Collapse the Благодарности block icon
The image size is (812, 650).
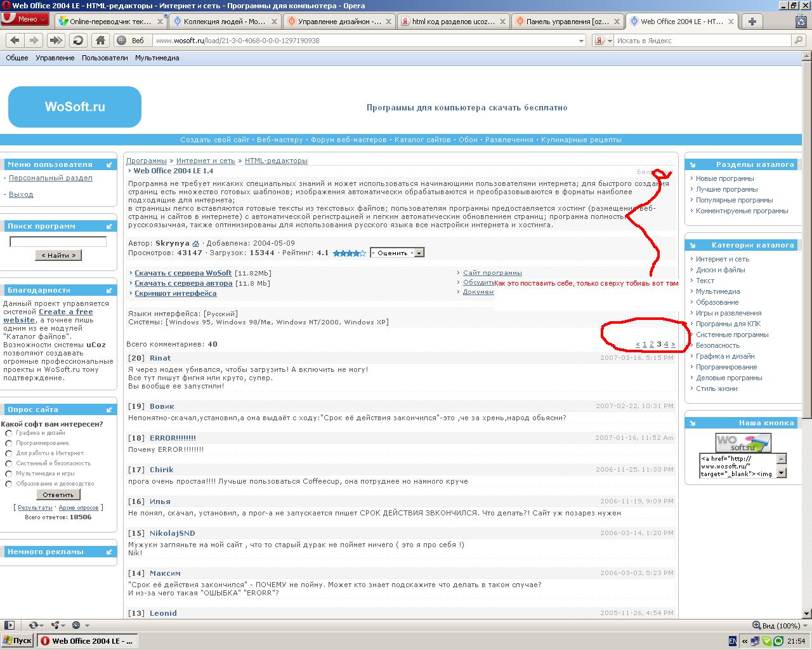coord(109,290)
